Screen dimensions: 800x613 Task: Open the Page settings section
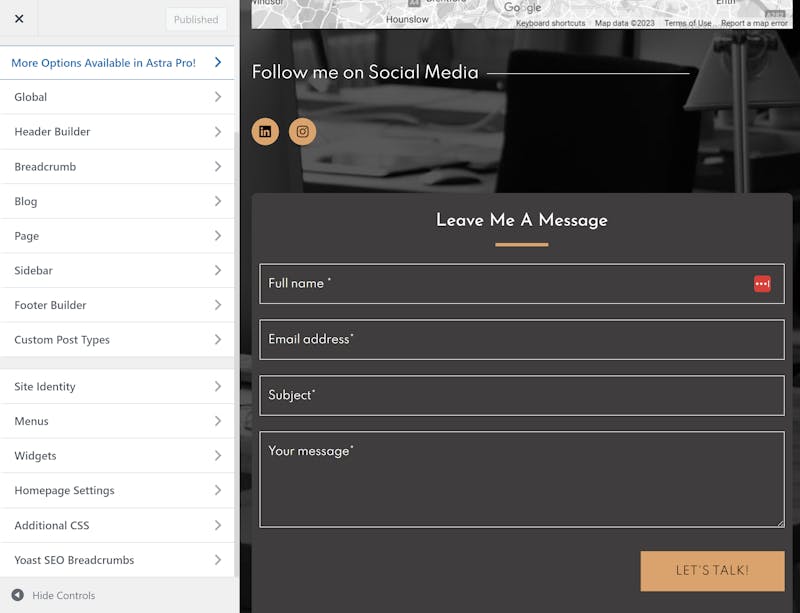point(117,236)
